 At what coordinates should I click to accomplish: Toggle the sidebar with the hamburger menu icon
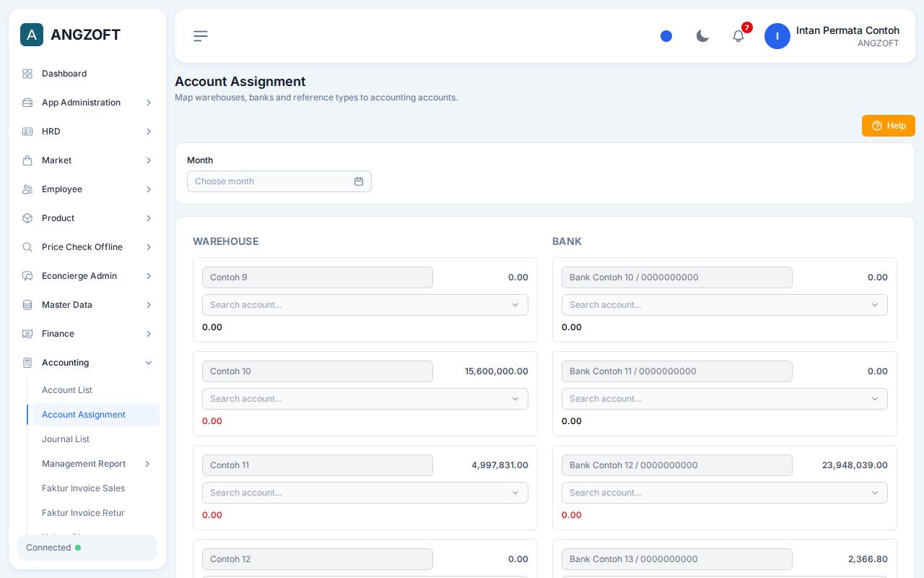point(201,36)
